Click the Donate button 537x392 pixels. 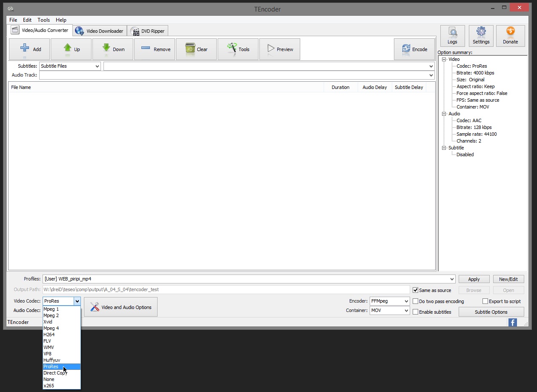511,36
